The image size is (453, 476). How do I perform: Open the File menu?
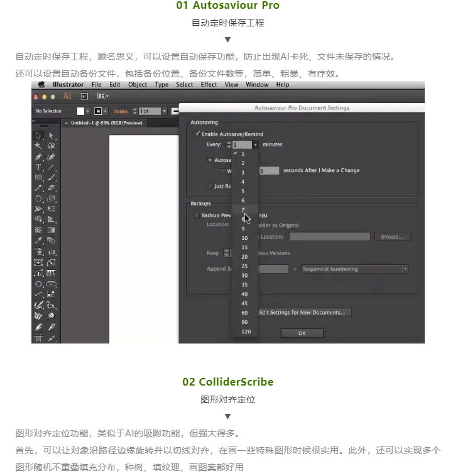(97, 85)
